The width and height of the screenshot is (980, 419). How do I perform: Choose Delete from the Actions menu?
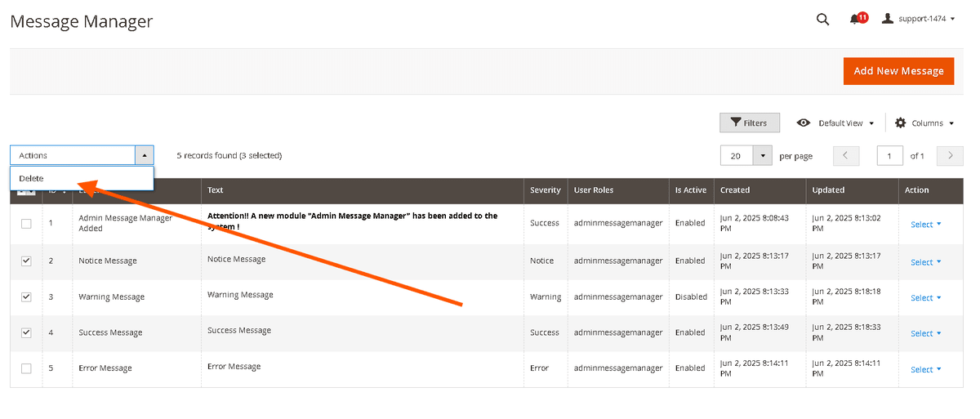[x=32, y=178]
